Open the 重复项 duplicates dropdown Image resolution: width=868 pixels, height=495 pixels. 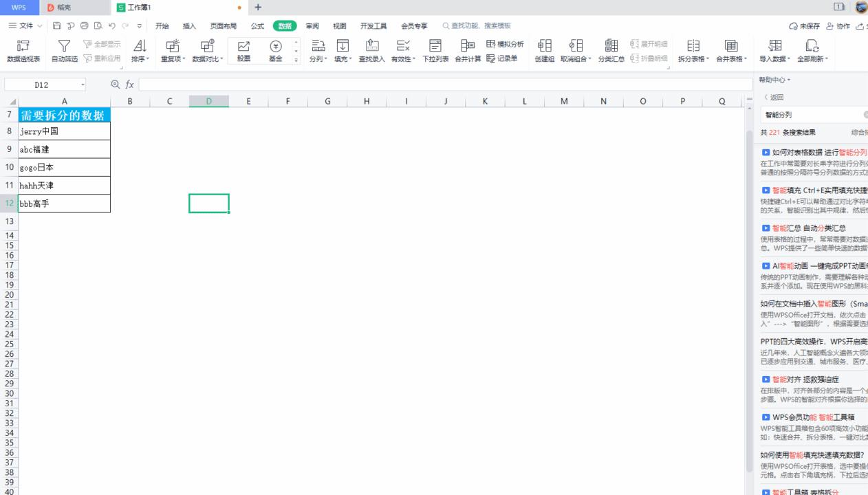(173, 52)
